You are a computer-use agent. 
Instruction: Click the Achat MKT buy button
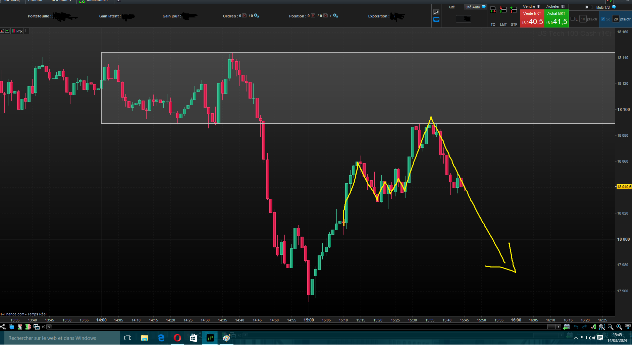[x=556, y=19]
